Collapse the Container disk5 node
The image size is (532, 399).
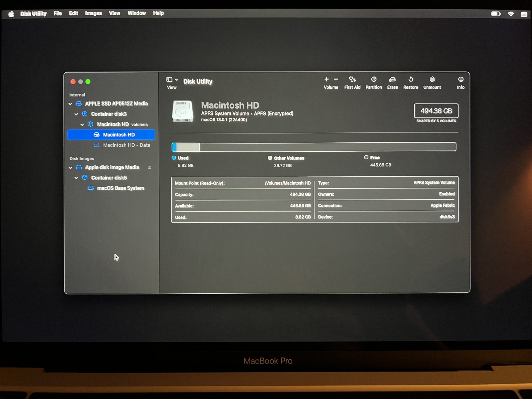76,178
